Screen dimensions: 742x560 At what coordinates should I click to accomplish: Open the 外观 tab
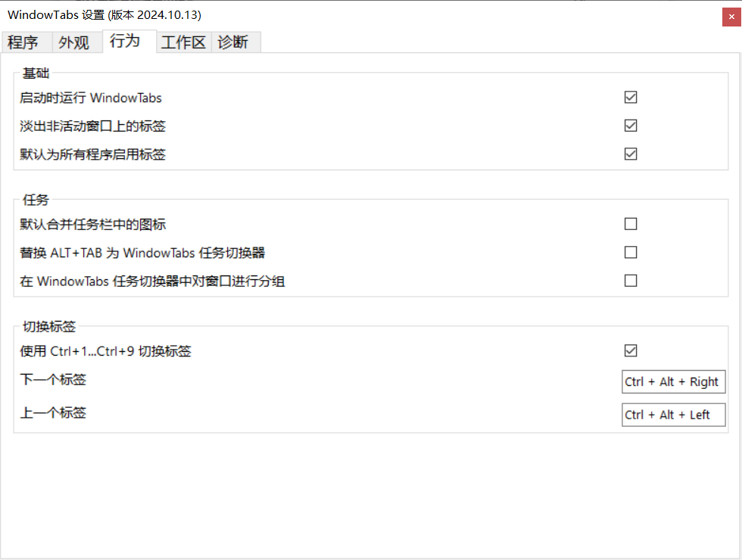pos(77,42)
